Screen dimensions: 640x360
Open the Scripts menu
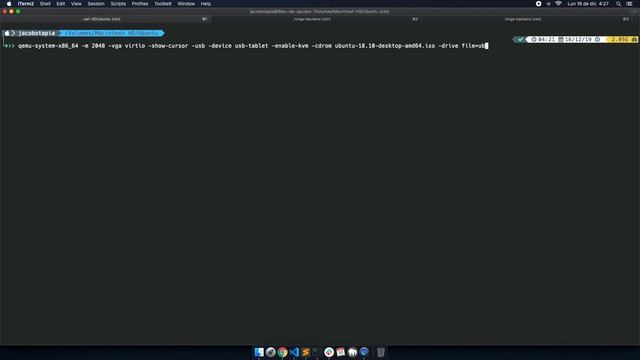coord(118,4)
